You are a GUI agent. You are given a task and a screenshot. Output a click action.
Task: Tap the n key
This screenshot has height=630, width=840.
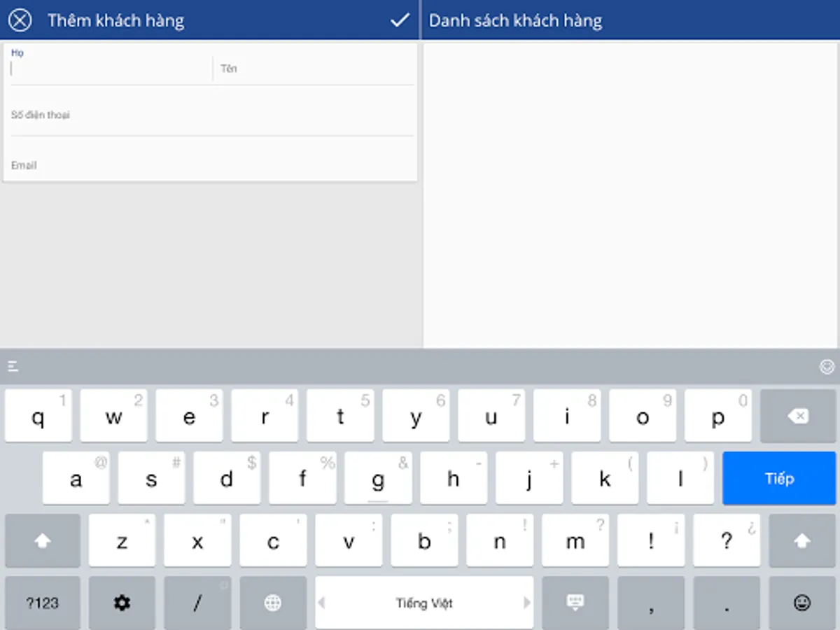tap(500, 540)
